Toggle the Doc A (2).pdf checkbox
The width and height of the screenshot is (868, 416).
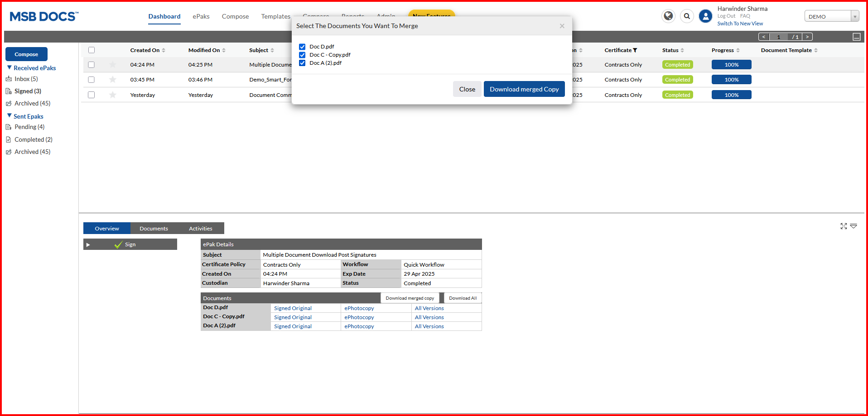click(x=302, y=63)
